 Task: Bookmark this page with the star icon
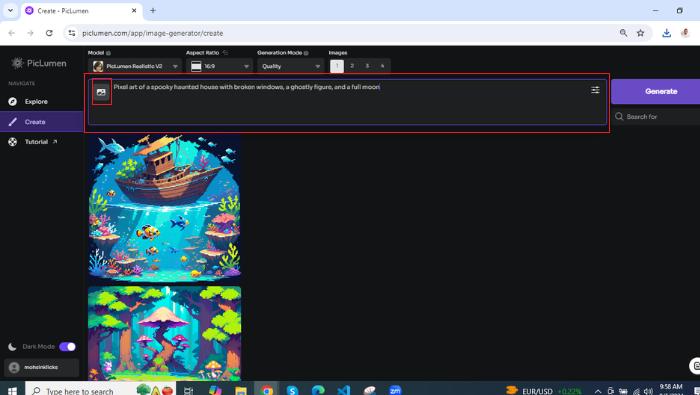tap(641, 33)
